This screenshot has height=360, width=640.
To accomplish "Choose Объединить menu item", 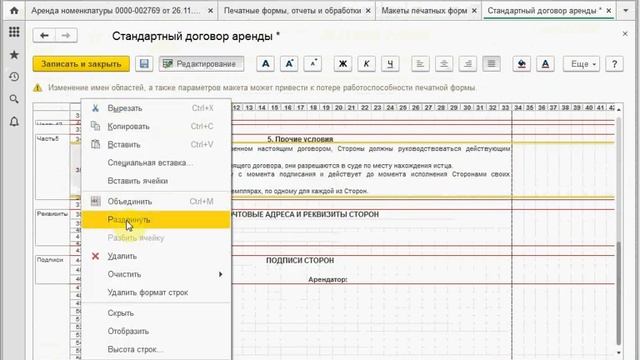I will (x=156, y=201).
